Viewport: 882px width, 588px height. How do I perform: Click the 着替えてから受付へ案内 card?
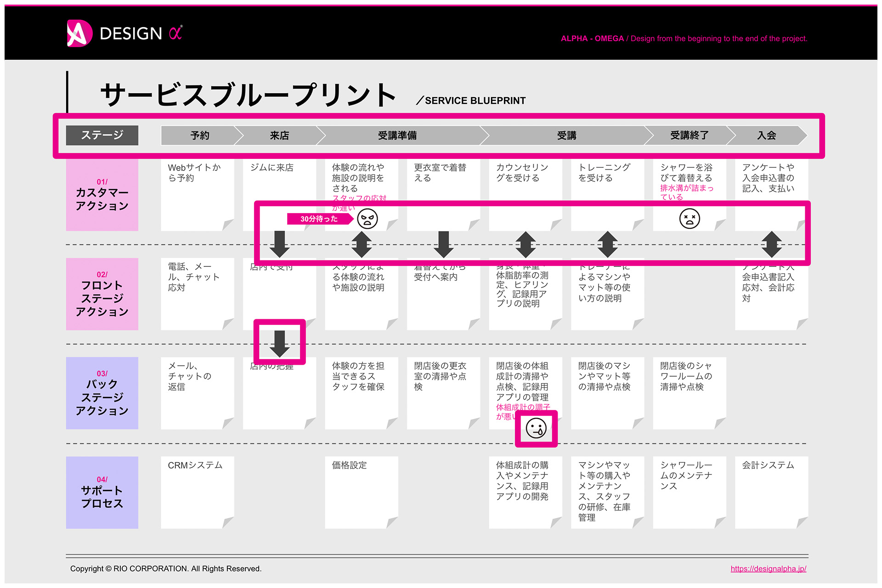coord(443,294)
